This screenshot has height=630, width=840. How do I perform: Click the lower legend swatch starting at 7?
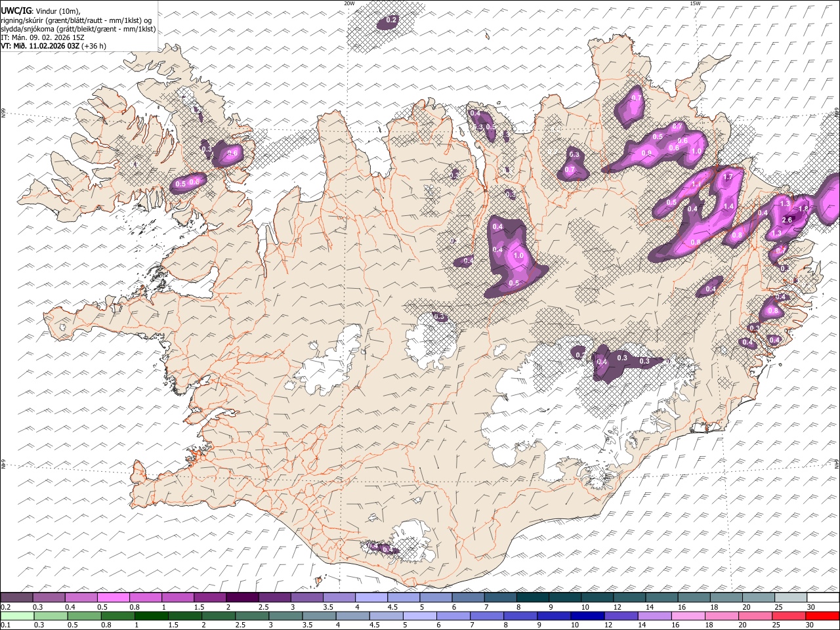point(487,616)
